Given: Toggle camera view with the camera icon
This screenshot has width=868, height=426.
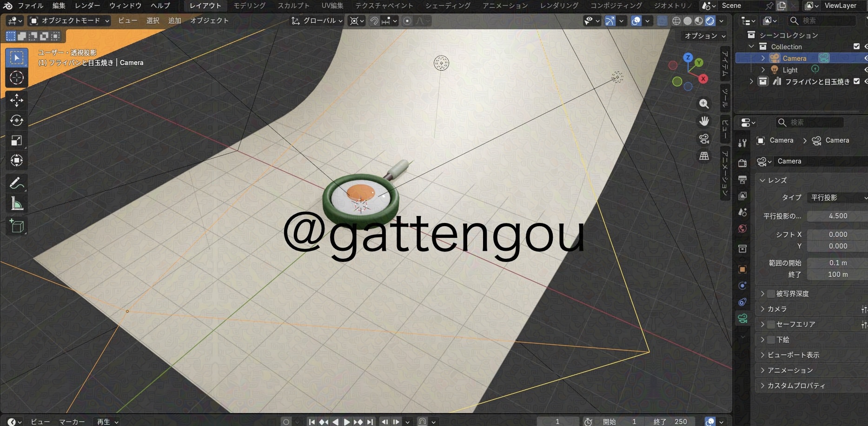Looking at the screenshot, I should [704, 139].
